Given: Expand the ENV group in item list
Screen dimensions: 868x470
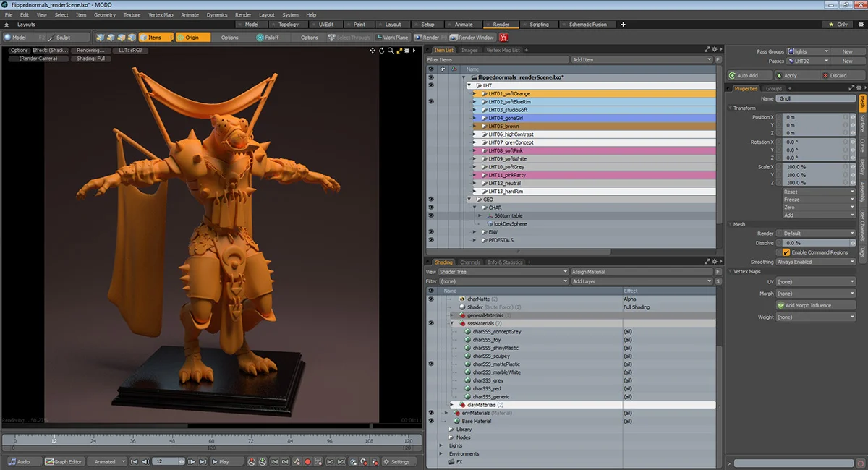Looking at the screenshot, I should pyautogui.click(x=475, y=232).
